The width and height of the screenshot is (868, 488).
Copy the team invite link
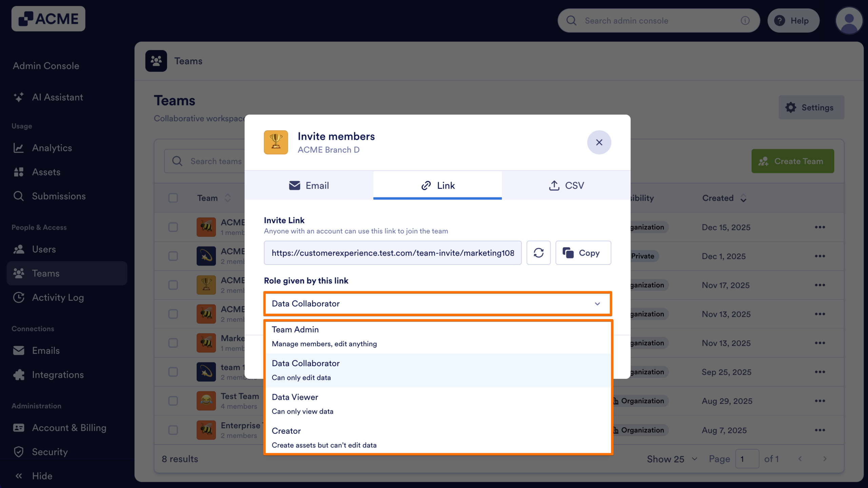point(583,253)
